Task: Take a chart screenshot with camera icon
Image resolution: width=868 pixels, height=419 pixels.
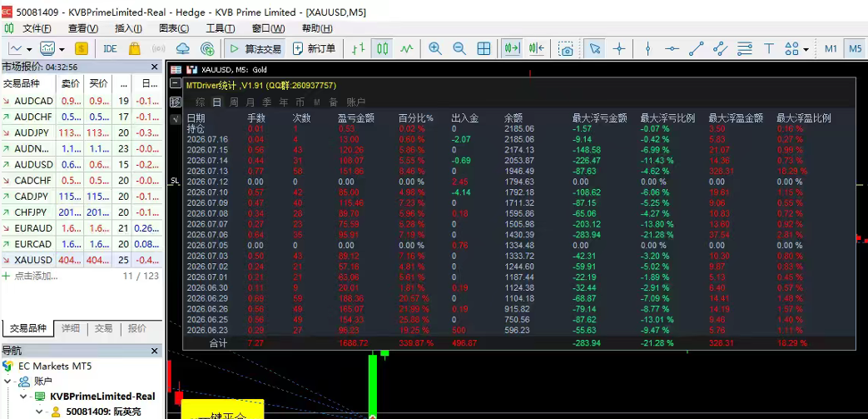Action: (565, 49)
